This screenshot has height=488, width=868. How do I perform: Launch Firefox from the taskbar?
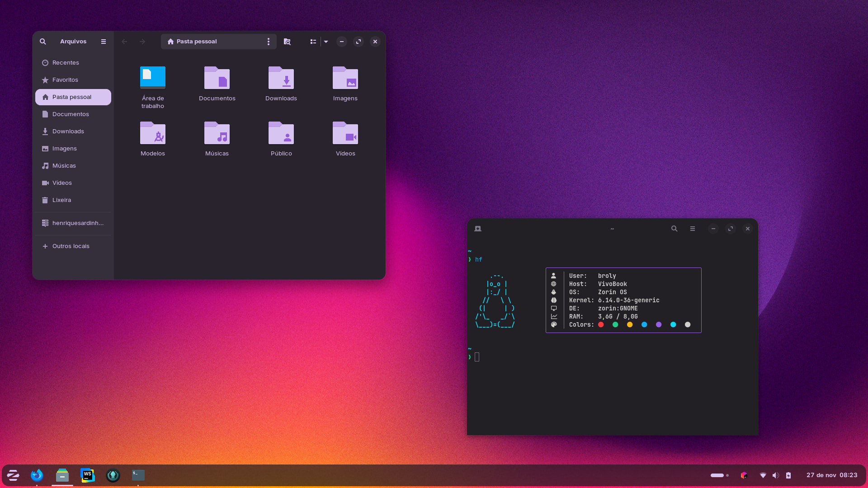pyautogui.click(x=37, y=475)
